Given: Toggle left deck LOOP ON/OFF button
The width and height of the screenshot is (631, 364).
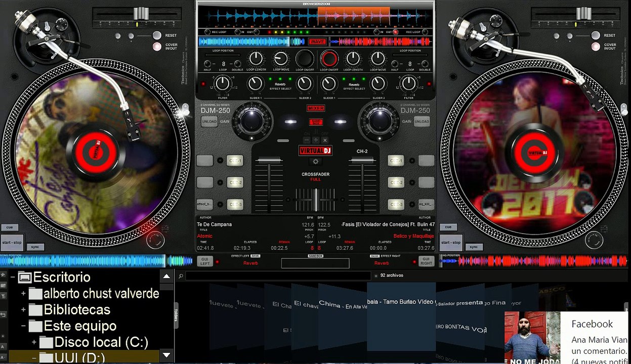Looking at the screenshot, I should point(305,59).
